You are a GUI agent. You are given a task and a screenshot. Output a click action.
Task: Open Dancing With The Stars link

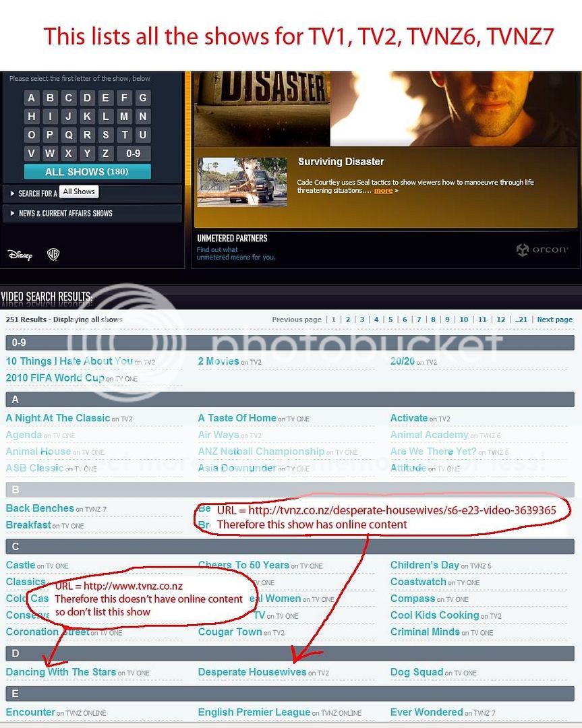click(61, 672)
